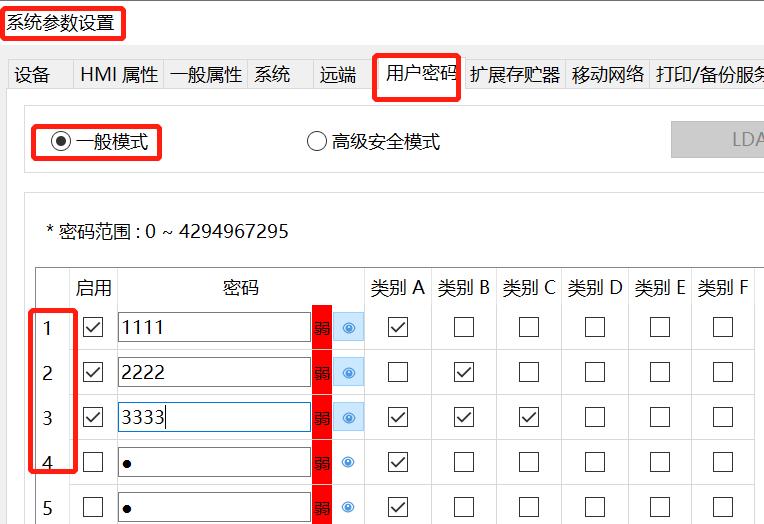The width and height of the screenshot is (764, 524).
Task: Enable the 启用 checkbox for user 5
Action: pyautogui.click(x=93, y=507)
